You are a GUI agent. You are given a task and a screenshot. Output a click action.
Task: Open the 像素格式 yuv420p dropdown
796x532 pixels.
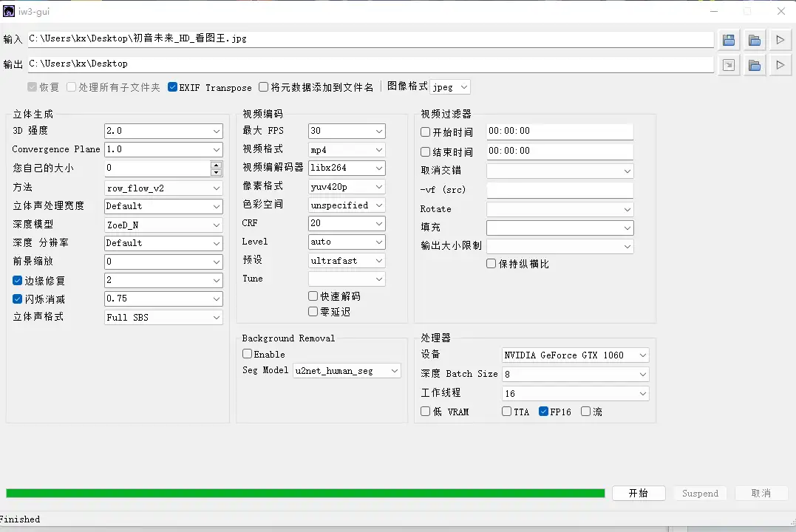click(347, 187)
